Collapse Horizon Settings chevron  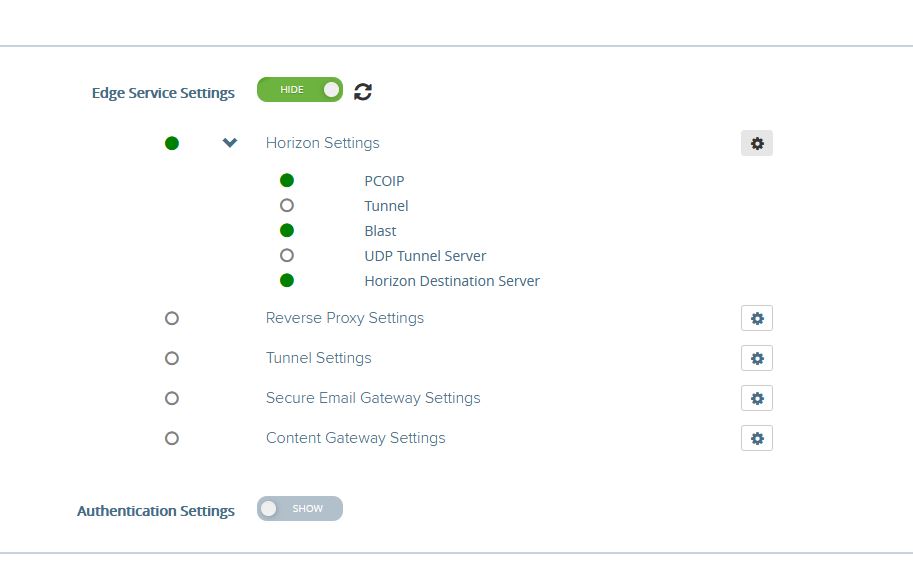[x=230, y=143]
